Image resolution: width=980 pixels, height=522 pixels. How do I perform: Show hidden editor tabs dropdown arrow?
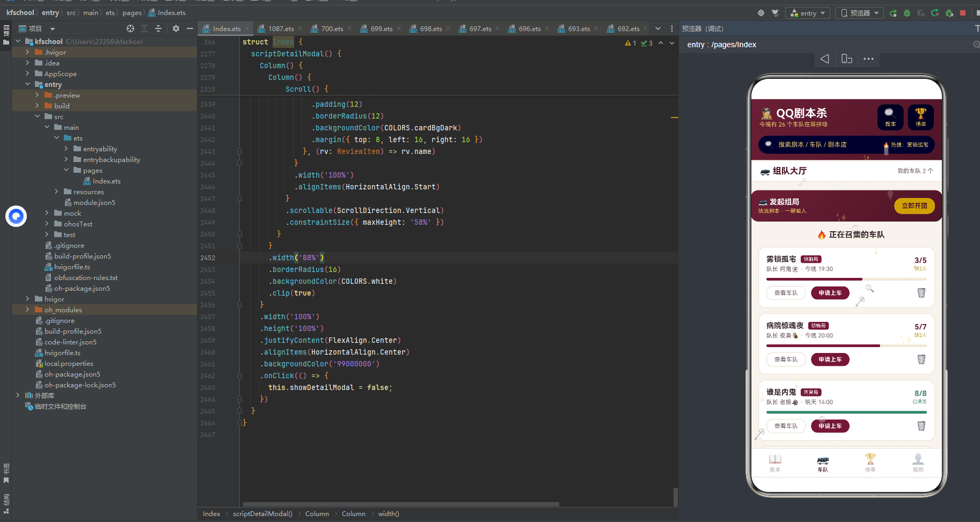click(658, 28)
